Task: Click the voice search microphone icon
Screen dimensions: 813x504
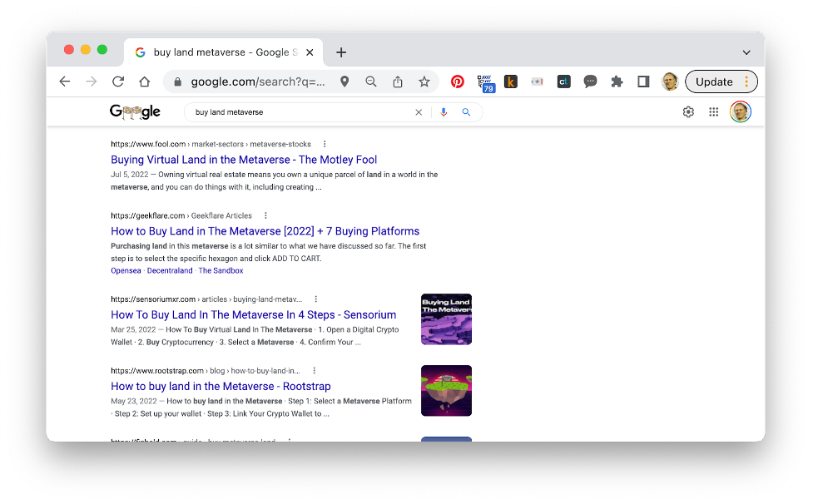Action: coord(444,112)
